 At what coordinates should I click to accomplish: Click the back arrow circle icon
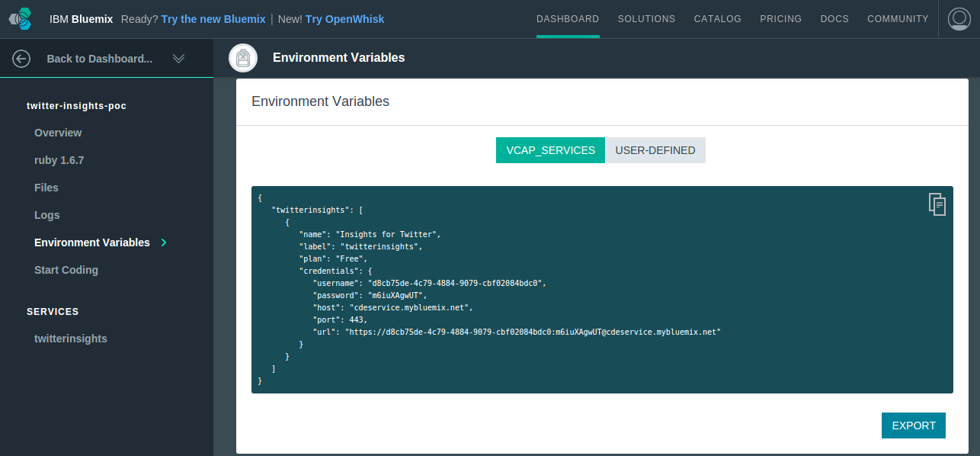pyautogui.click(x=21, y=59)
